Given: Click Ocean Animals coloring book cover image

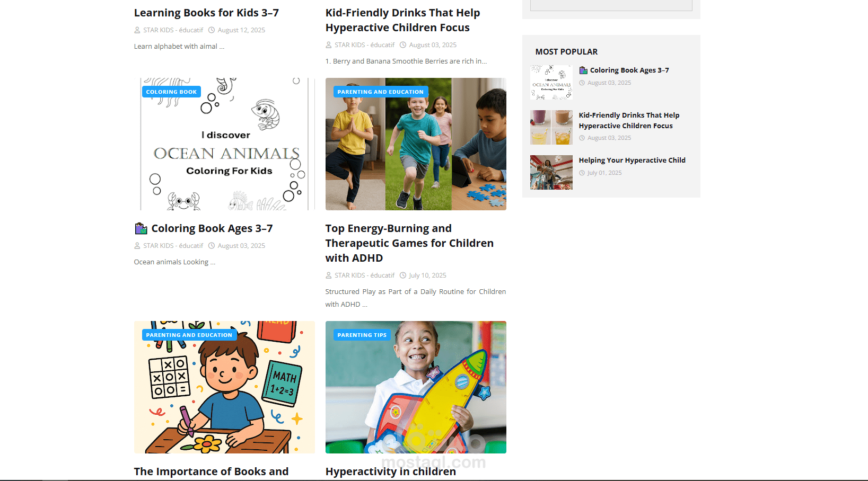Looking at the screenshot, I should point(224,144).
